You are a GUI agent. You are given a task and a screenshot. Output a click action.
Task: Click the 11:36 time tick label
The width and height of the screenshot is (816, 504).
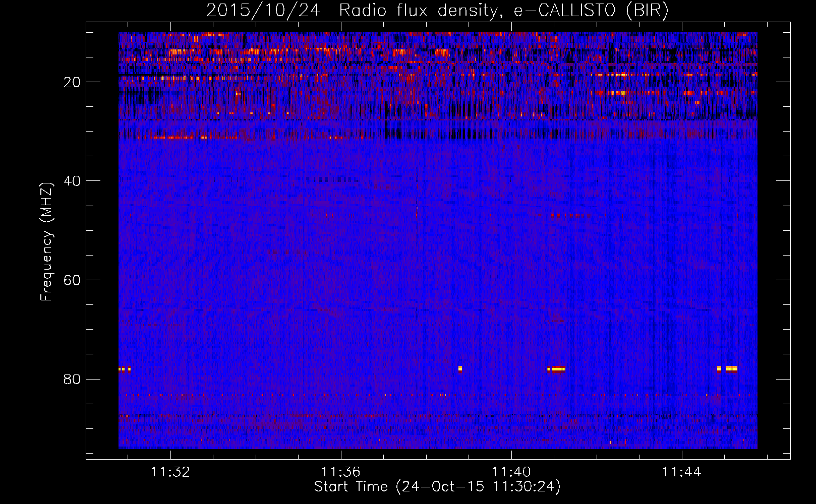(341, 472)
